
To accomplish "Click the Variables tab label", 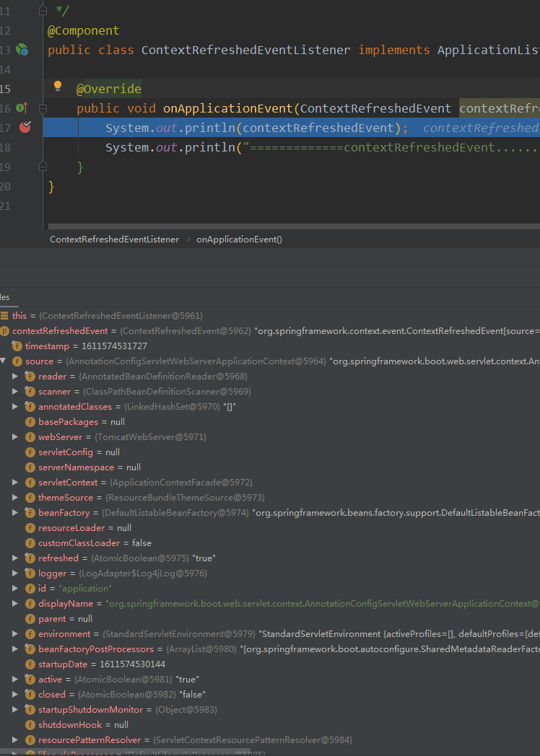I will (5, 297).
